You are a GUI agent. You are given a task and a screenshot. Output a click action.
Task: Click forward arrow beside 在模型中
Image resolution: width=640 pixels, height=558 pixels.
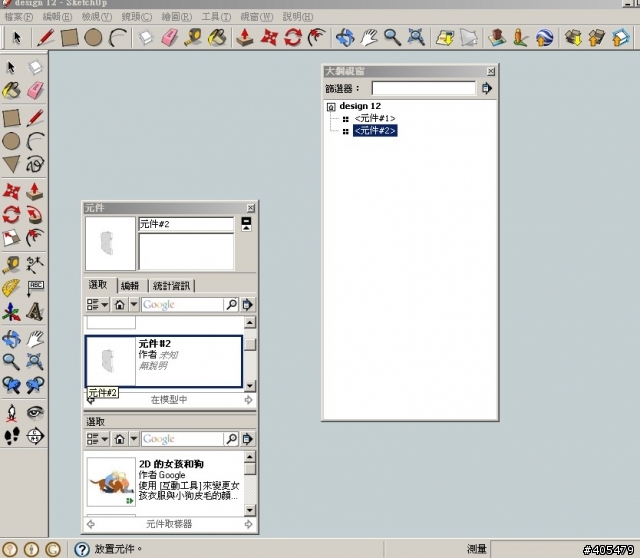click(x=248, y=400)
